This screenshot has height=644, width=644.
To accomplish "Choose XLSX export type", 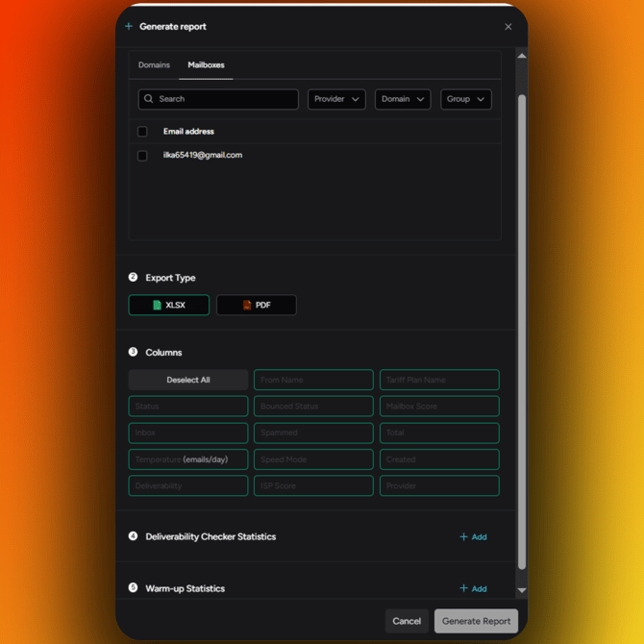I will pyautogui.click(x=169, y=305).
